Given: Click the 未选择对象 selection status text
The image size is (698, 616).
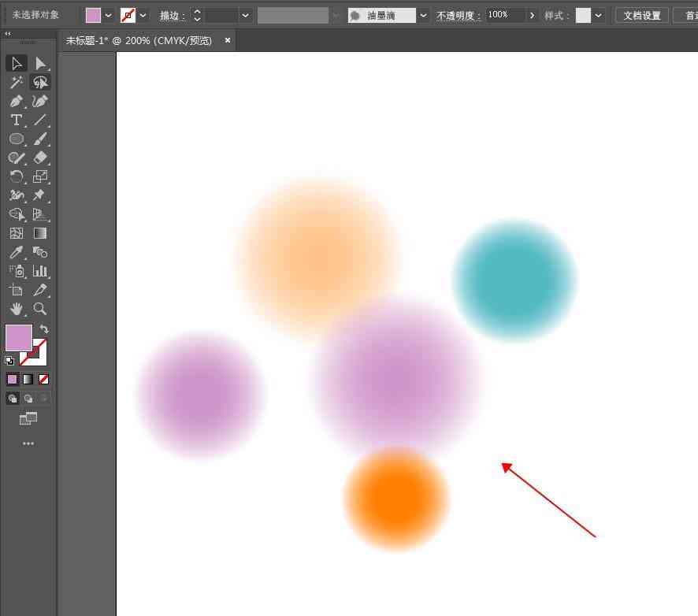Looking at the screenshot, I should 35,15.
